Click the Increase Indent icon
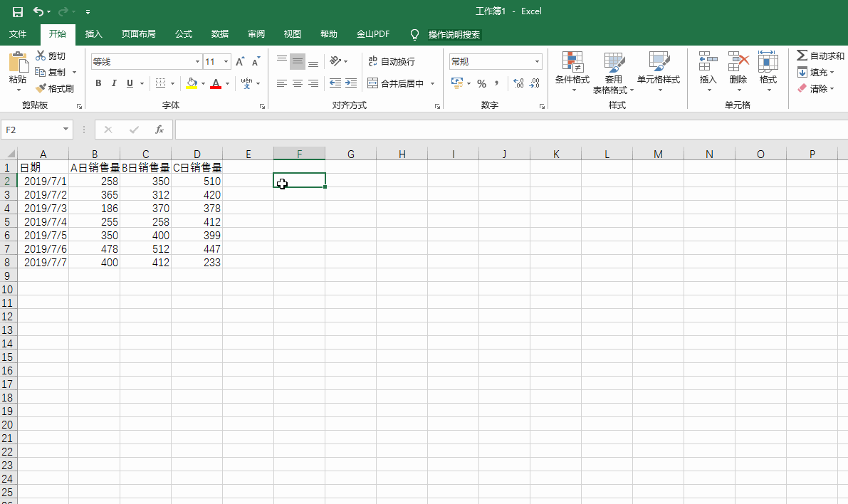848x504 pixels. click(x=350, y=83)
